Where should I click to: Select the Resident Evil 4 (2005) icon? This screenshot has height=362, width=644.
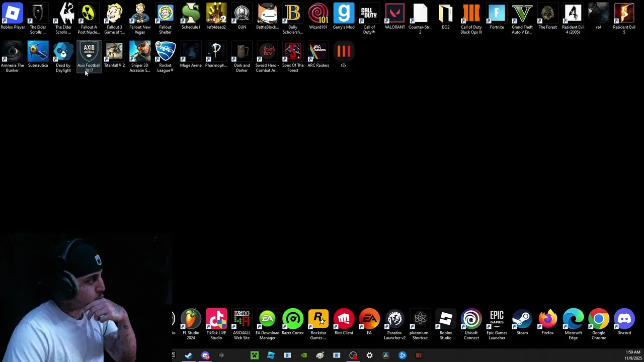click(x=573, y=19)
